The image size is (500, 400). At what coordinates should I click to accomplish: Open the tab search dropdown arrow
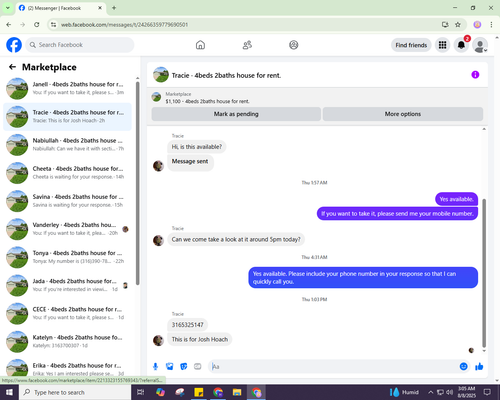pos(8,8)
